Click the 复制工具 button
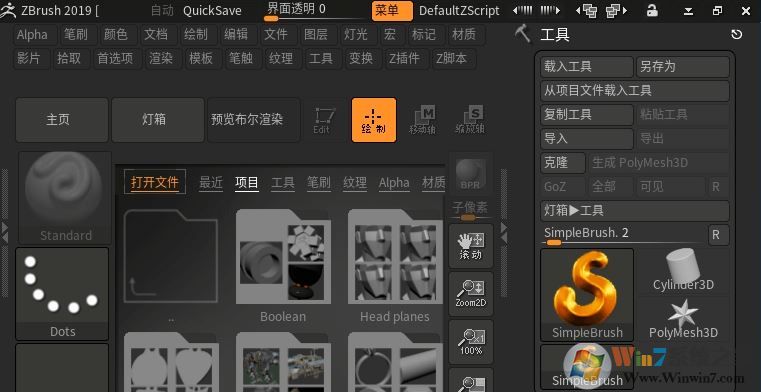 (x=587, y=114)
